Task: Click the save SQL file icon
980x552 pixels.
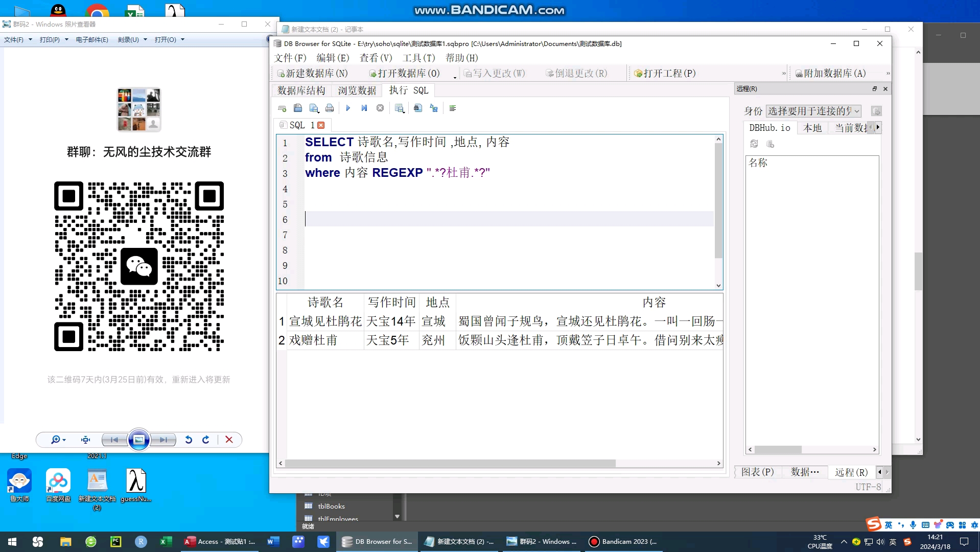Action: [314, 108]
